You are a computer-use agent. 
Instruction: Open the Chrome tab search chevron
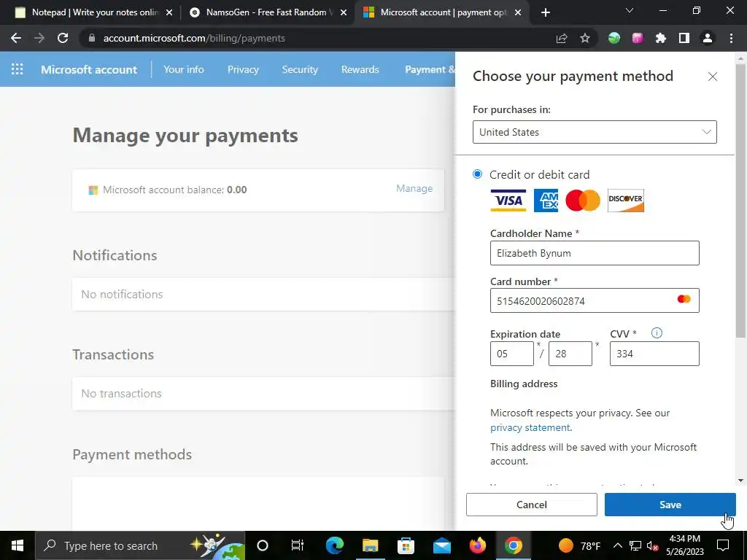point(630,10)
